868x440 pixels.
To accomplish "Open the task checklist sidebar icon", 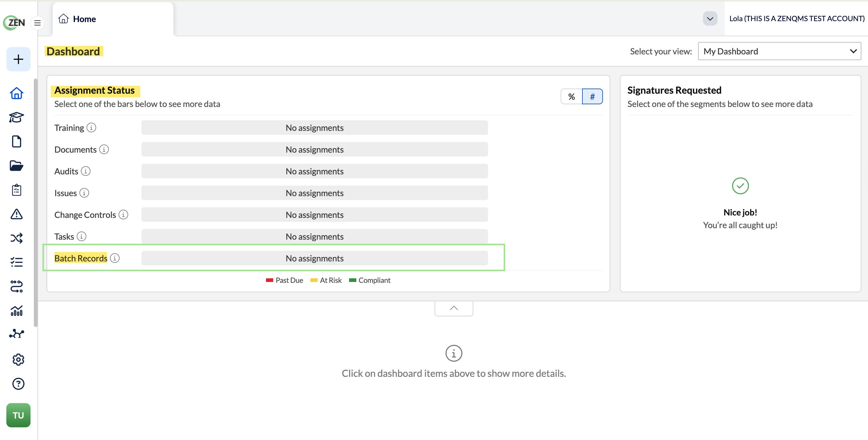I will point(17,262).
